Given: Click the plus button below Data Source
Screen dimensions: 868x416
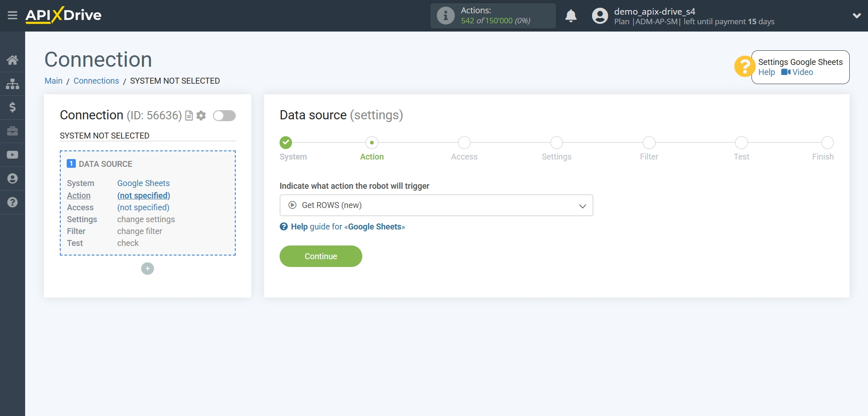Looking at the screenshot, I should [x=147, y=268].
